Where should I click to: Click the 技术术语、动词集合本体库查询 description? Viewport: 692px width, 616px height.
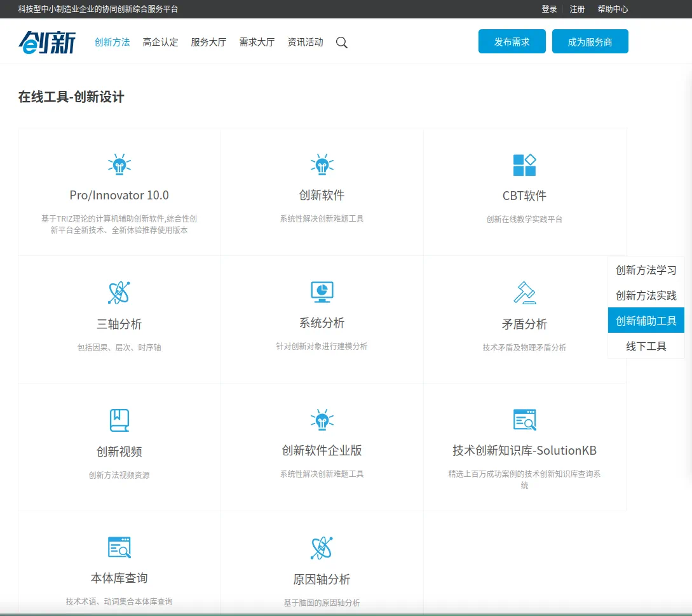pos(119,601)
